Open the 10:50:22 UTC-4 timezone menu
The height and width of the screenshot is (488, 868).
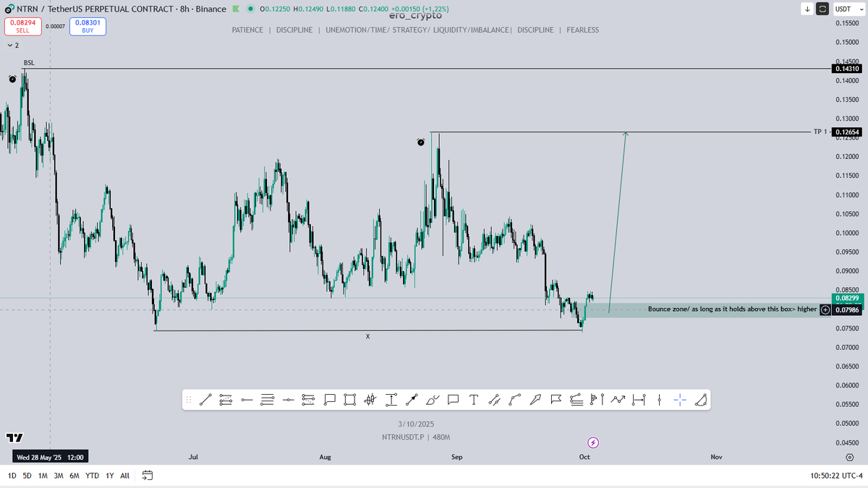(837, 475)
